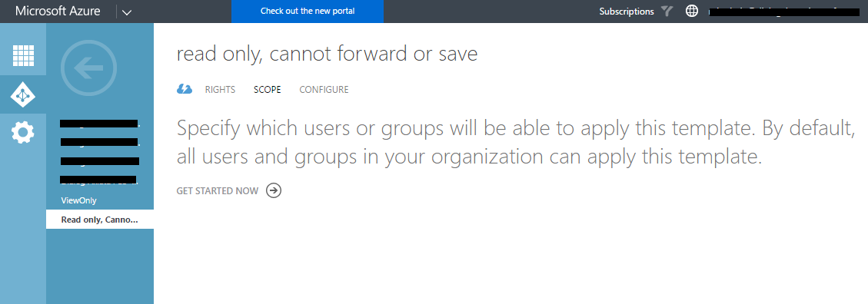The image size is (868, 304).
Task: Select Read only, Canno... template item
Action: [x=100, y=220]
